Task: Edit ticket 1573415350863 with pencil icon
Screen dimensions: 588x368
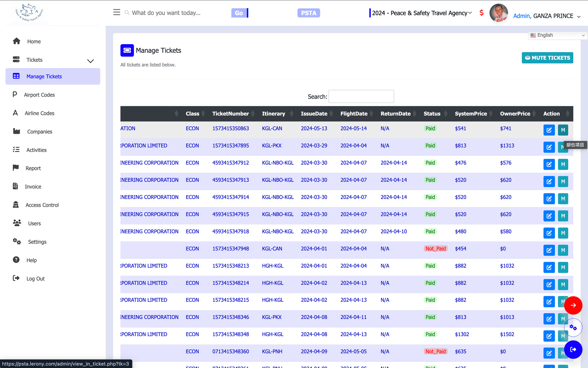Action: pos(549,130)
